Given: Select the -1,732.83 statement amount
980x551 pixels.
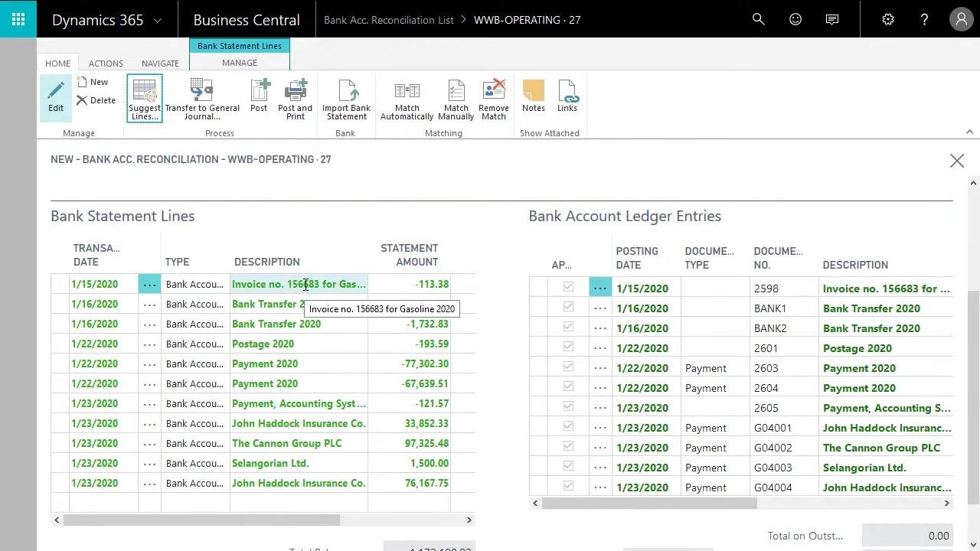Looking at the screenshot, I should tap(409, 324).
